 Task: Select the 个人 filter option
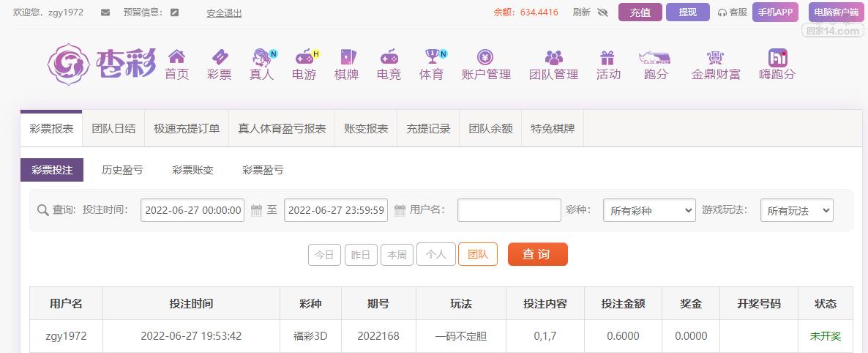(x=436, y=255)
